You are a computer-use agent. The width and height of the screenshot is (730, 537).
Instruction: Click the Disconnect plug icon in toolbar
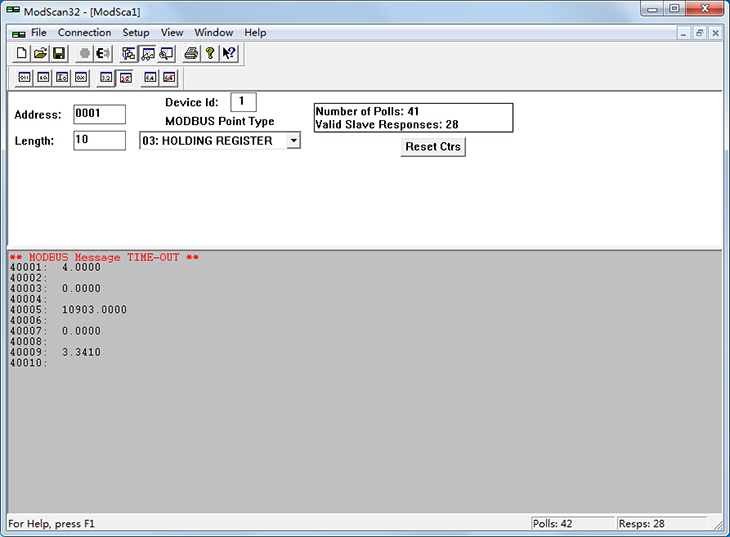click(103, 53)
